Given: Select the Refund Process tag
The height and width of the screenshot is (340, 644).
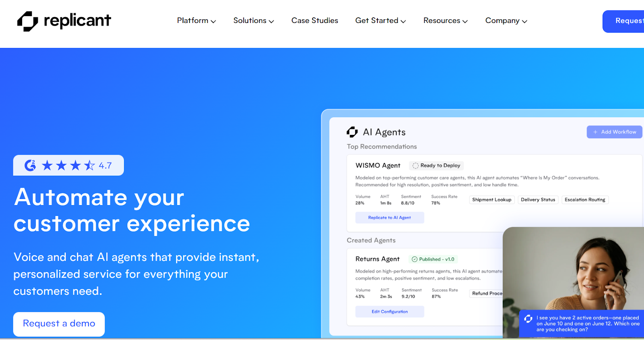Looking at the screenshot, I should click(486, 293).
